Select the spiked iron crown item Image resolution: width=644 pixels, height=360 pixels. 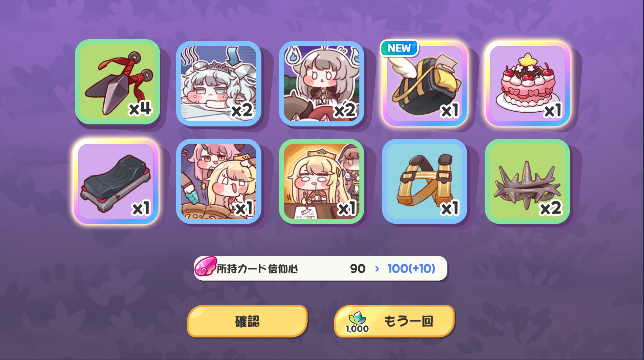528,182
